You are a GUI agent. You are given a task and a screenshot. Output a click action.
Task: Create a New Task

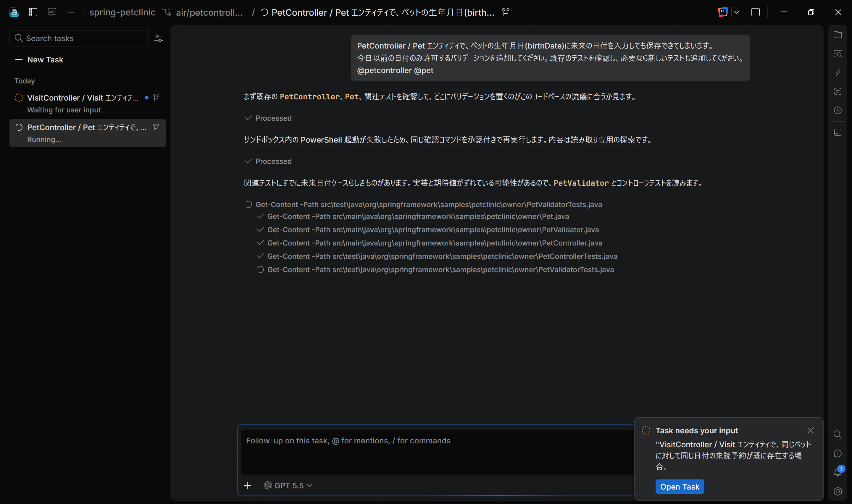pos(39,59)
